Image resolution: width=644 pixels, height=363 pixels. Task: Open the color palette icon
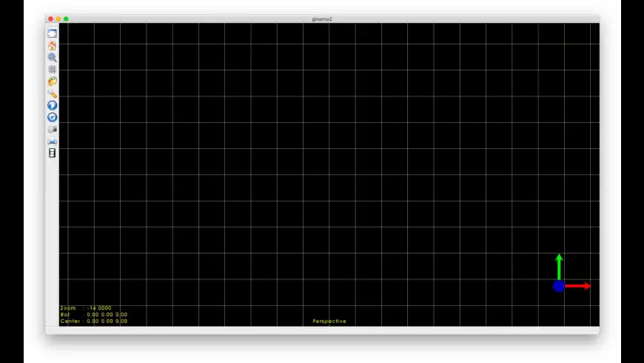[x=52, y=81]
